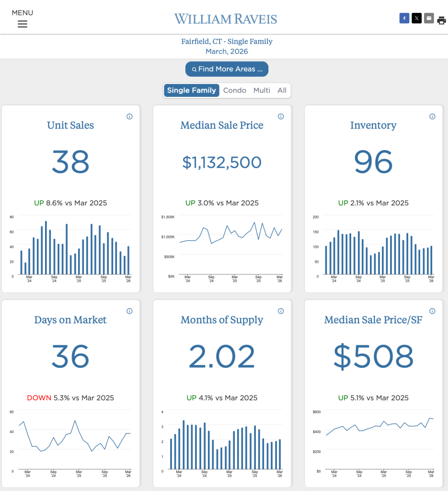Open info icon on Unit Sales card
The image size is (448, 491).
point(129,117)
